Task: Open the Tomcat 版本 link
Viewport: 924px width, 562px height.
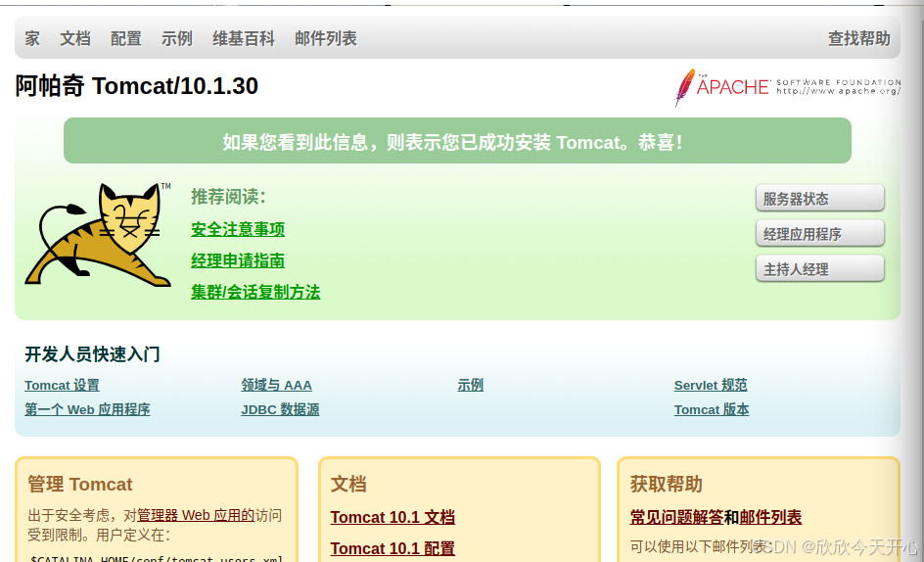Action: click(x=712, y=409)
